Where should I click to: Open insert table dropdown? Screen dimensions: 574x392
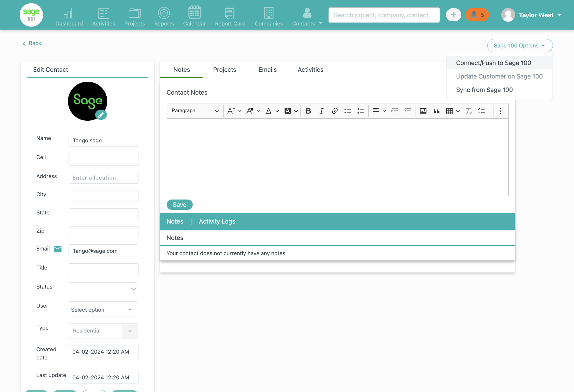click(453, 111)
